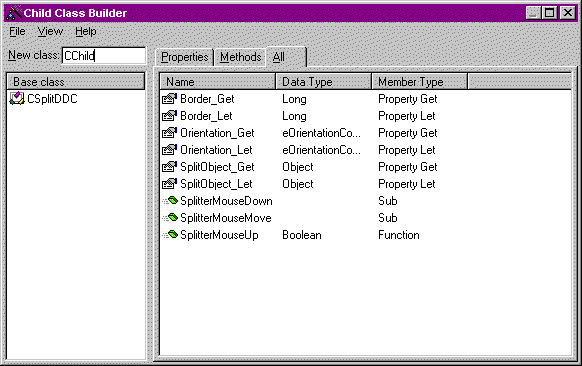Click the SplitterMouseUp method icon
Image resolution: width=582 pixels, height=366 pixels.
(x=170, y=235)
